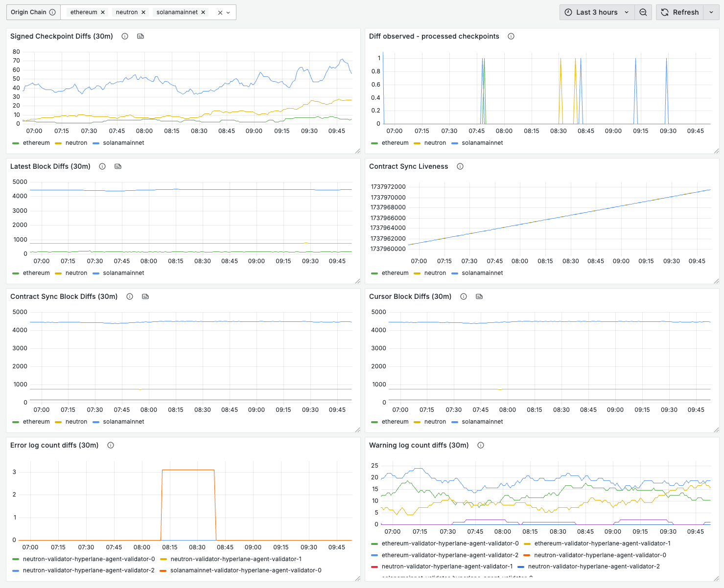
Task: Show info for Cursor Block Diffs panel
Action: tap(464, 296)
